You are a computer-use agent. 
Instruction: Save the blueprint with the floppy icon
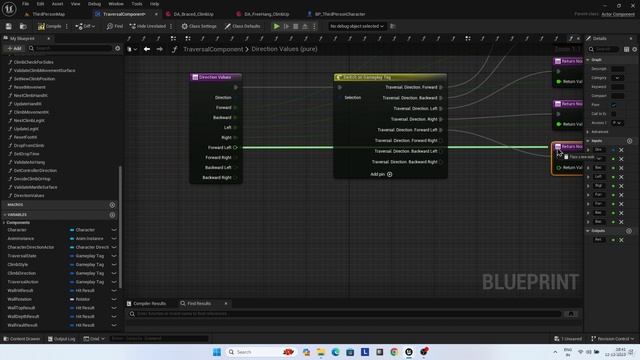click(9, 26)
